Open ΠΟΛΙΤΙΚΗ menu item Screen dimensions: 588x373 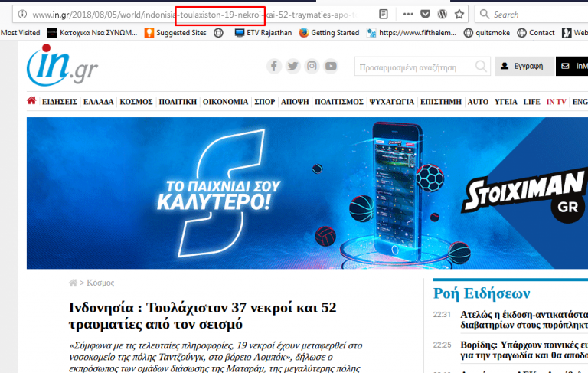click(x=178, y=102)
